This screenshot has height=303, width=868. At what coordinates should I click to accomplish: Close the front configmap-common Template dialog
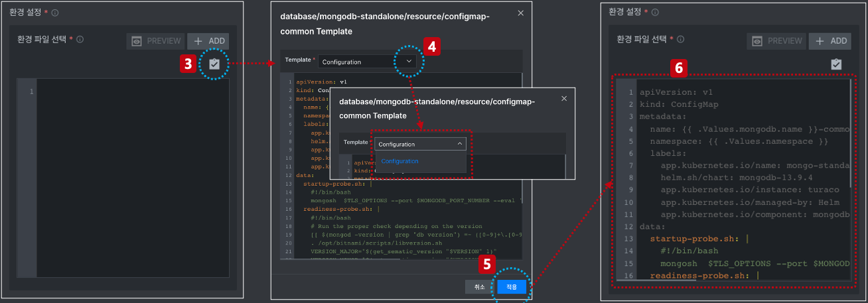coord(564,98)
